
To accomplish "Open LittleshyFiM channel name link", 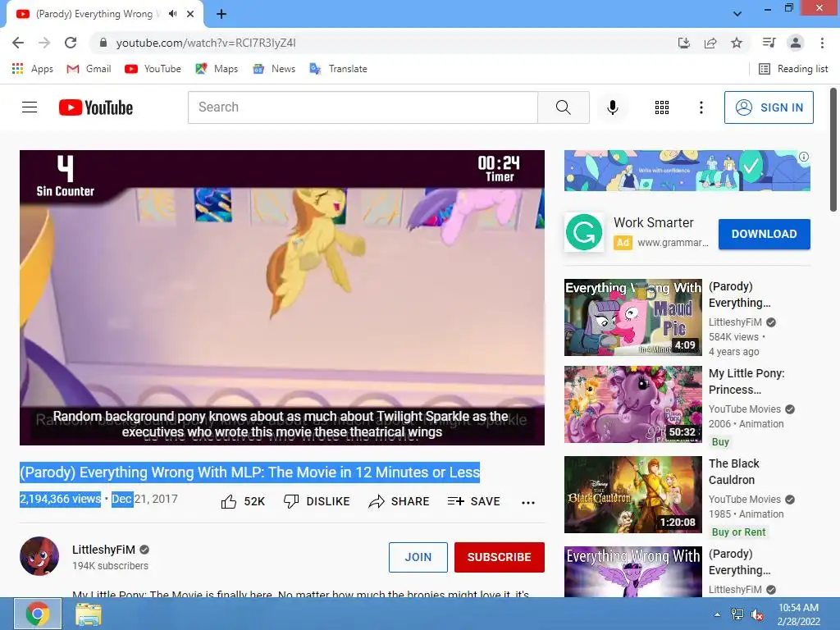I will [103, 550].
